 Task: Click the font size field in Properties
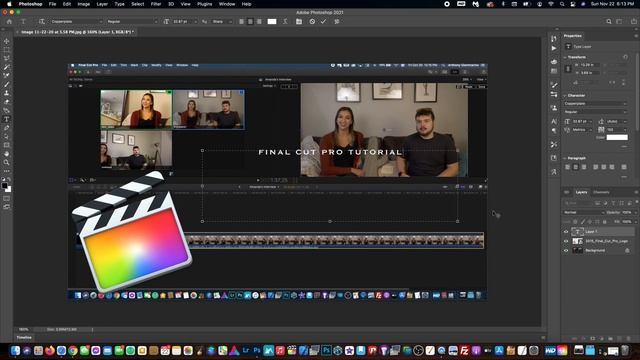click(582, 122)
